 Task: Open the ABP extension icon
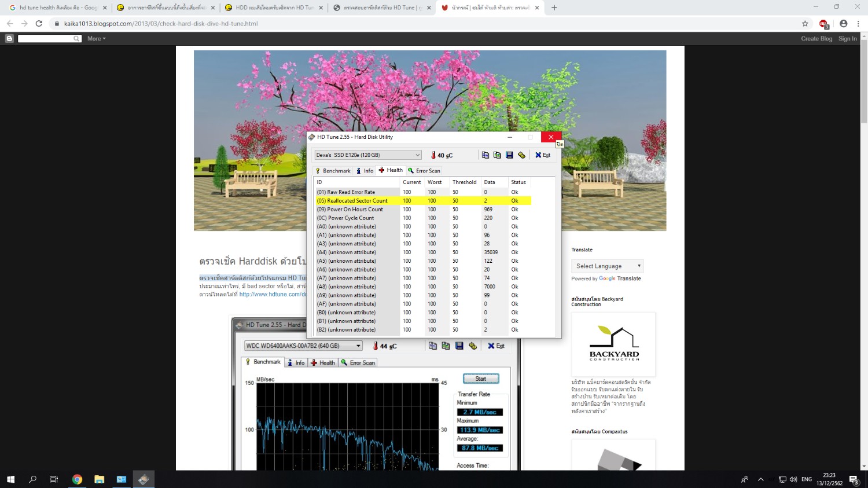pos(824,24)
